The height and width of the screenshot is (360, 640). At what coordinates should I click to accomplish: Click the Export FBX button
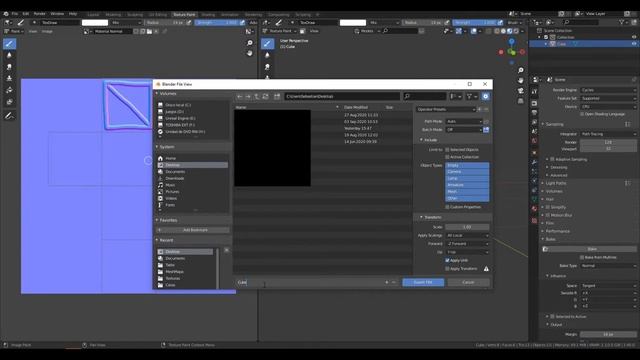[423, 282]
